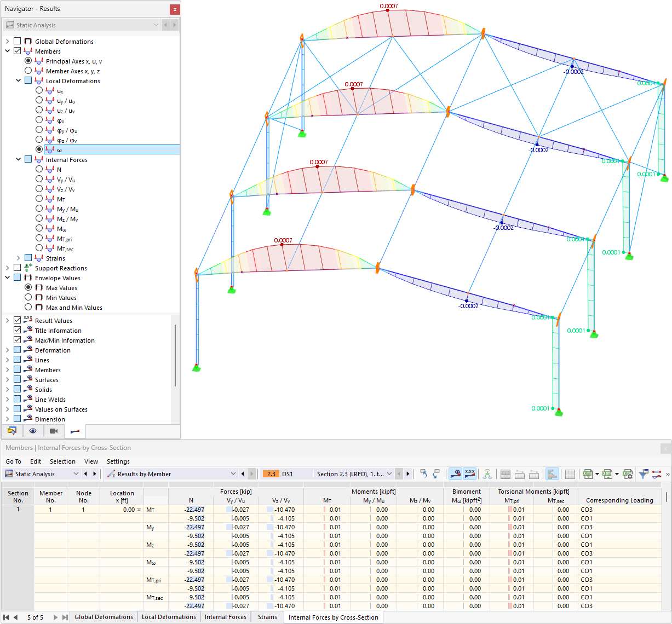Image resolution: width=672 pixels, height=624 pixels.
Task: Click the select-in-graphic blue arrow icon
Action: pos(423,474)
